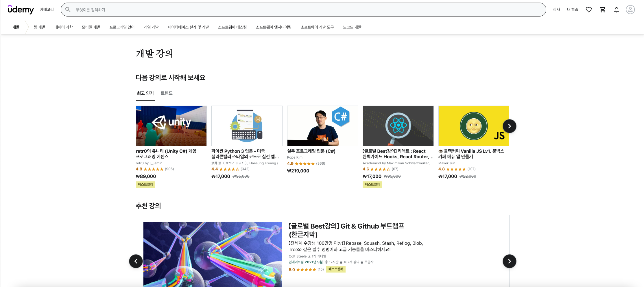Show next courses in popular carousel
This screenshot has height=287, width=644.
[509, 126]
